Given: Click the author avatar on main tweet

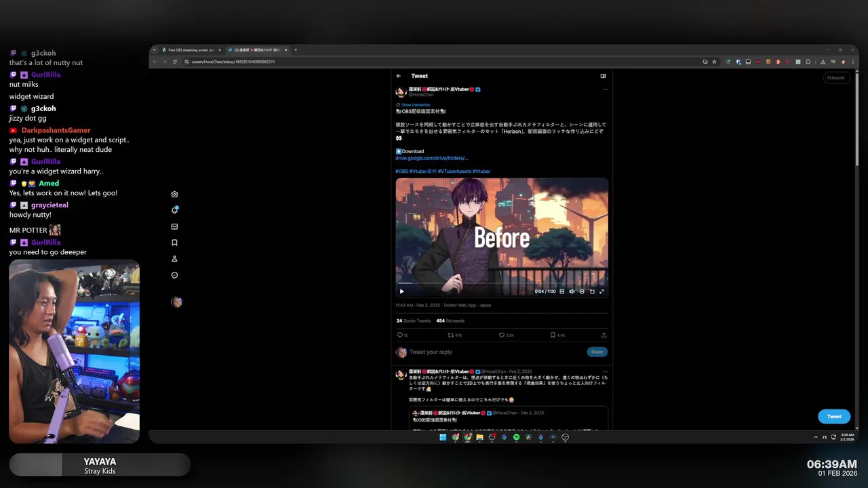Looking at the screenshot, I should pos(401,91).
